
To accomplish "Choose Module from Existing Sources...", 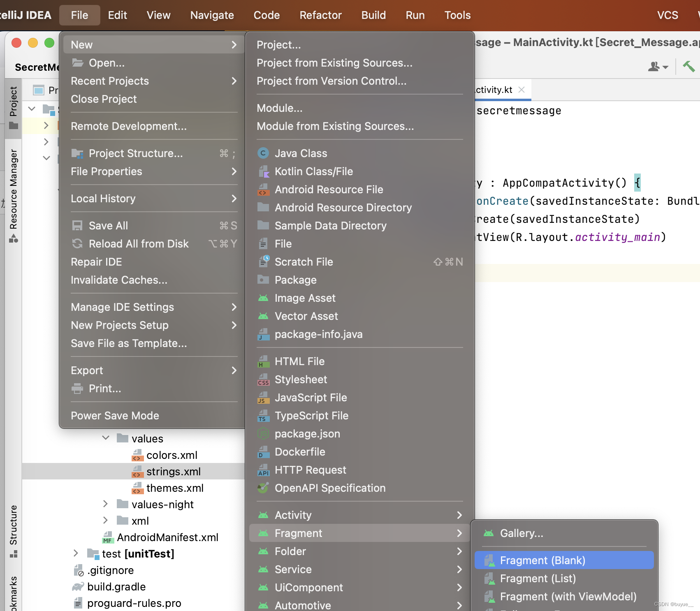I will click(360, 126).
